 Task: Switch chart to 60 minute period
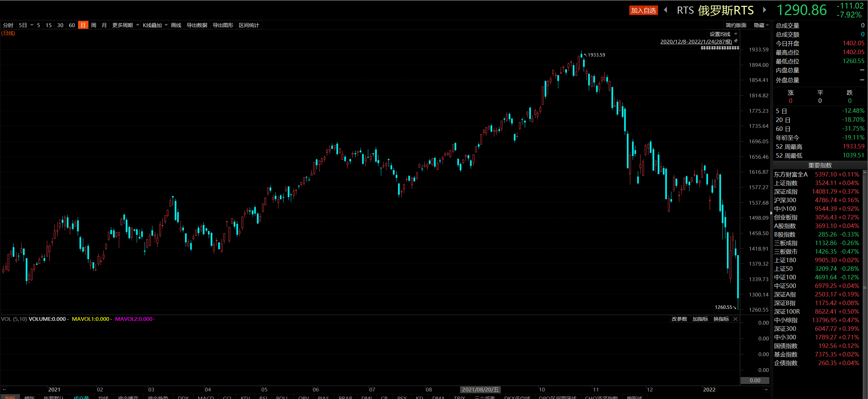point(72,25)
